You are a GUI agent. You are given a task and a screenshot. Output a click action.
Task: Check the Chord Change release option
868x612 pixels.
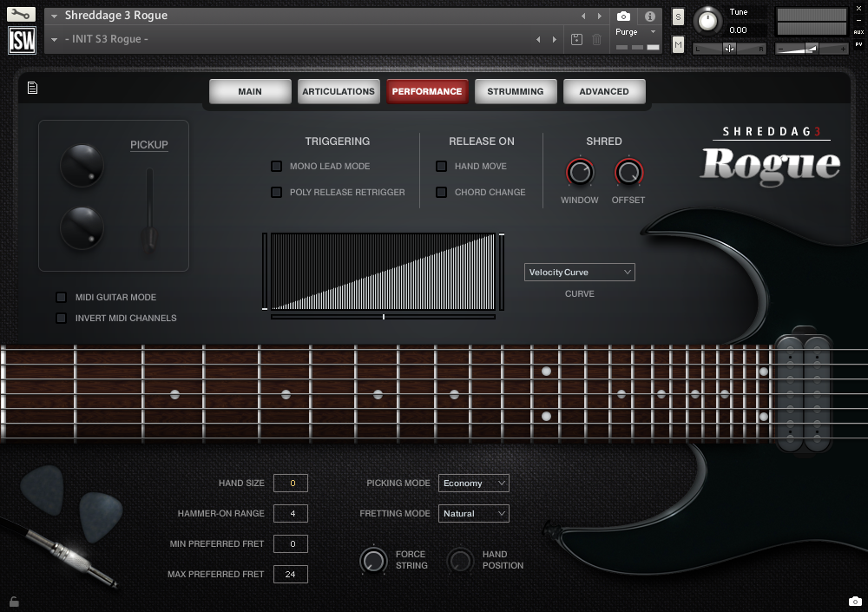tap(442, 192)
